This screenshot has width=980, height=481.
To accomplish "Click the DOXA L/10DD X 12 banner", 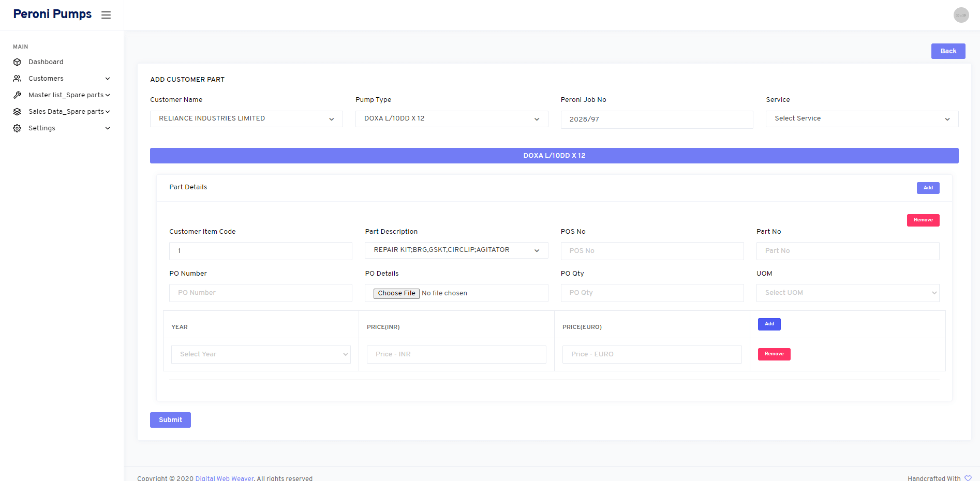I will pyautogui.click(x=554, y=156).
